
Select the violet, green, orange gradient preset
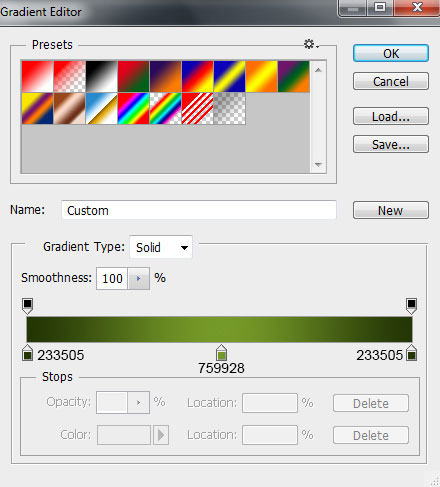[293, 76]
